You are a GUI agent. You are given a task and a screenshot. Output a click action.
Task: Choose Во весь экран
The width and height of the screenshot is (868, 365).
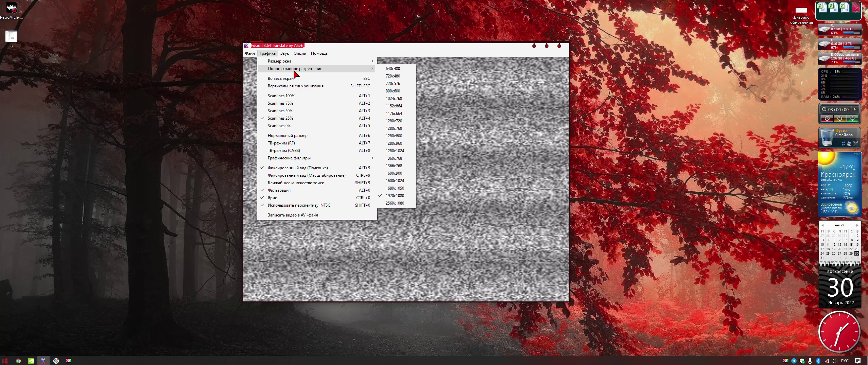coord(317,79)
